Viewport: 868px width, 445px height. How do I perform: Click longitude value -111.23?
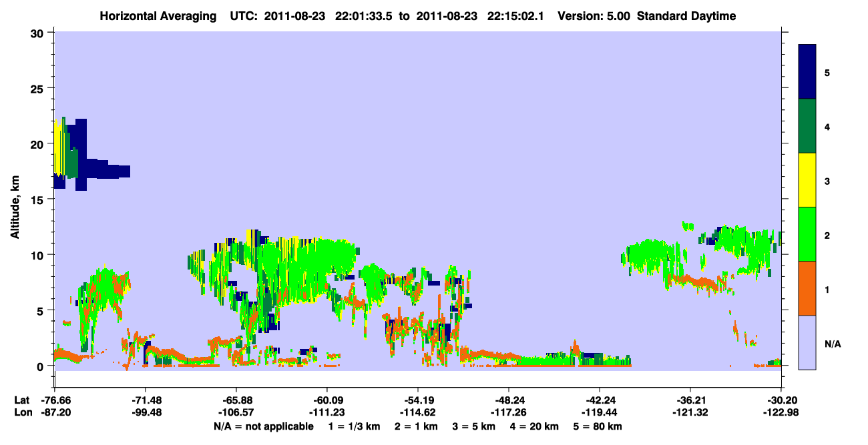point(327,412)
